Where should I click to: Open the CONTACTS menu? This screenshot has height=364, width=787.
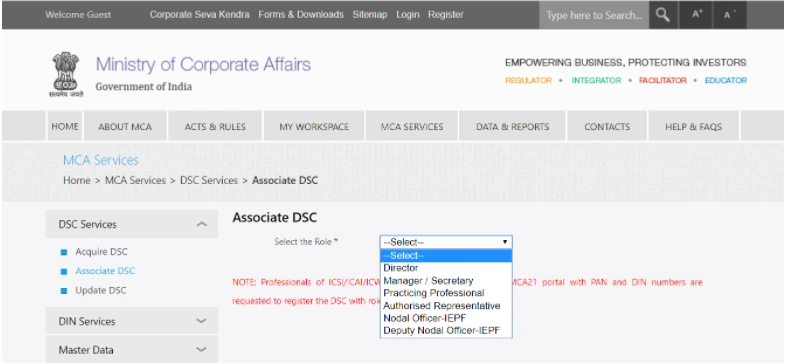[607, 127]
